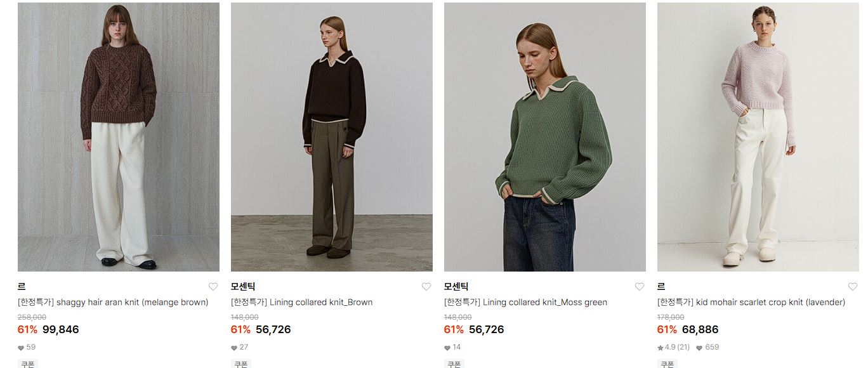Click the star rating 4.9 icon
This screenshot has width=868, height=368.
[x=661, y=348]
